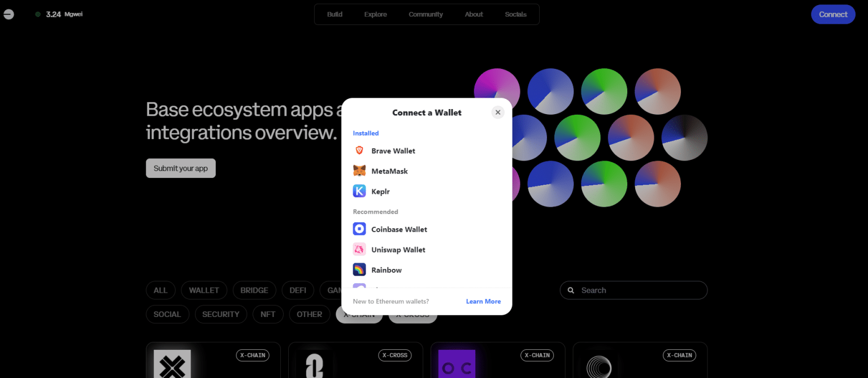Image resolution: width=868 pixels, height=378 pixels.
Task: Select the Brave Wallet icon
Action: click(359, 151)
